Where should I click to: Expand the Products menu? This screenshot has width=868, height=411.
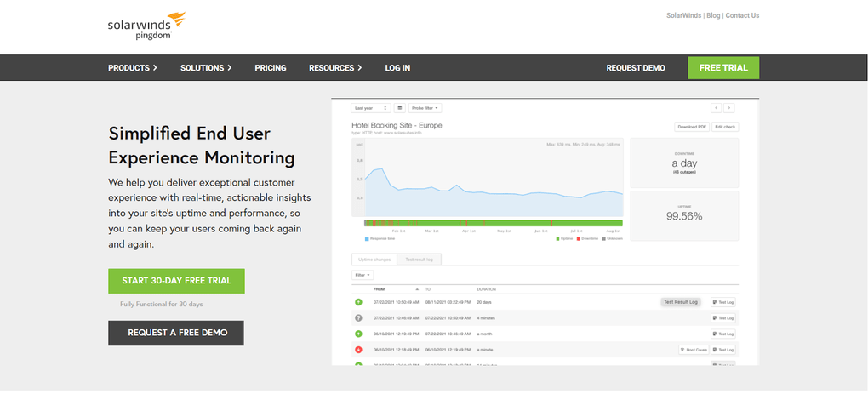coord(133,67)
